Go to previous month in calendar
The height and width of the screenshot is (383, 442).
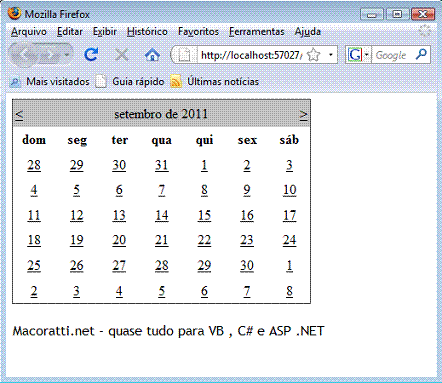click(19, 115)
